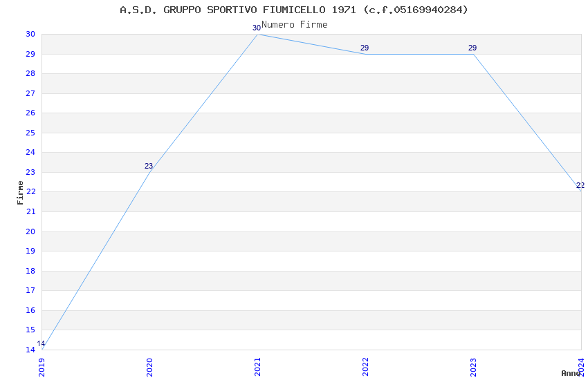Click the y-axis tick label 24
This screenshot has height=380, width=588.
pos(30,152)
